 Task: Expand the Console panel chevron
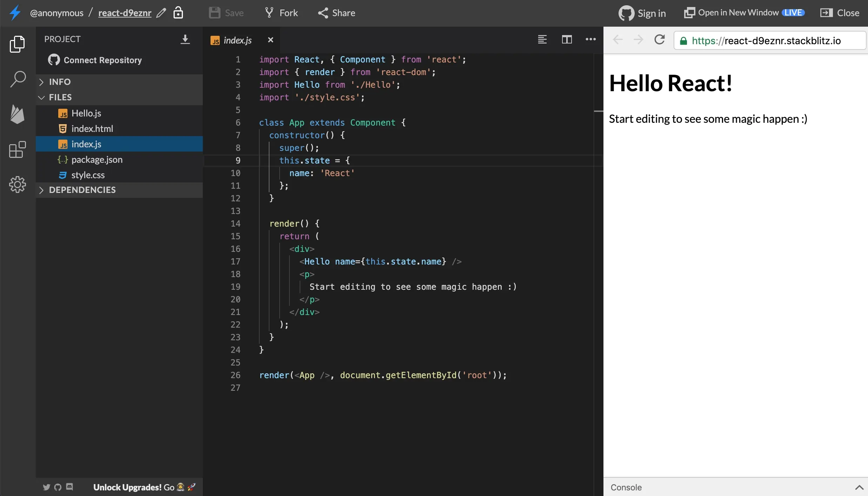[859, 487]
